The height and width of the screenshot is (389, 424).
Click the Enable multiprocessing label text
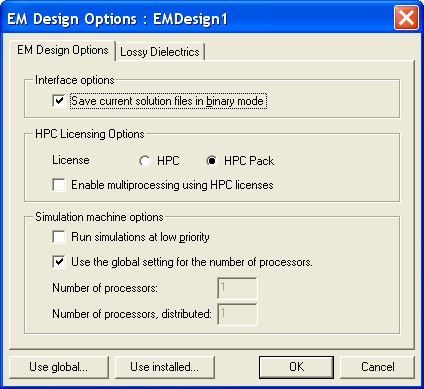tap(172, 185)
